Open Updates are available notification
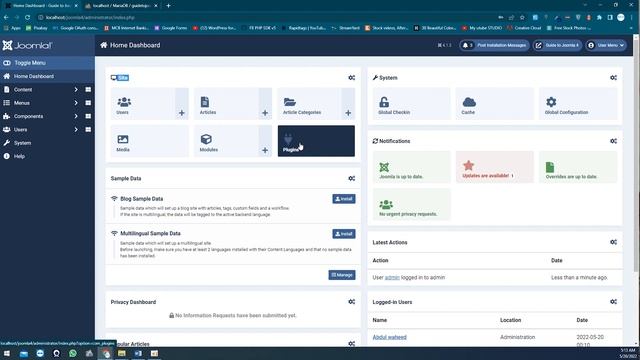This screenshot has width=640, height=360. click(495, 167)
